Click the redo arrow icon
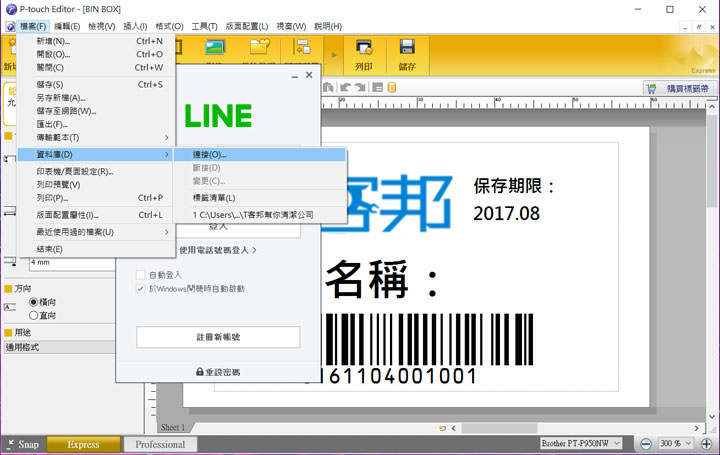The height and width of the screenshot is (455, 720). pos(360,87)
